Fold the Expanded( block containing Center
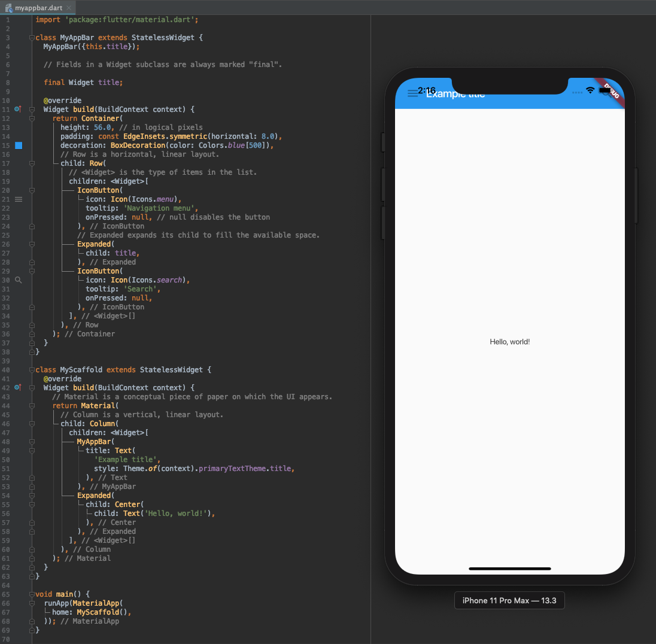The image size is (656, 644). coord(32,496)
